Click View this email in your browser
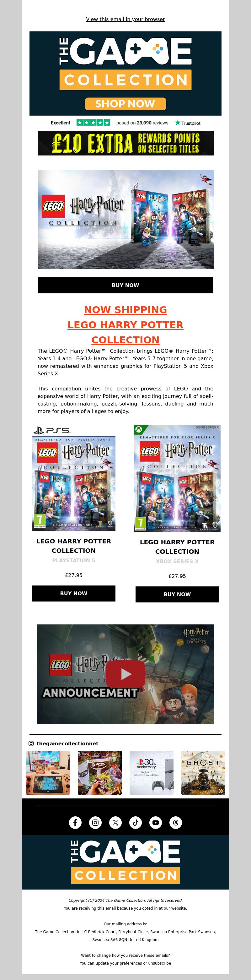This screenshot has width=251, height=980. 125,19
